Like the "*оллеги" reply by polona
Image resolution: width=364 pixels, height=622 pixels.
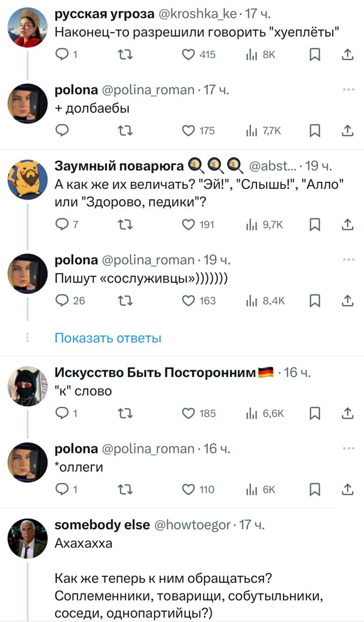[x=188, y=489]
